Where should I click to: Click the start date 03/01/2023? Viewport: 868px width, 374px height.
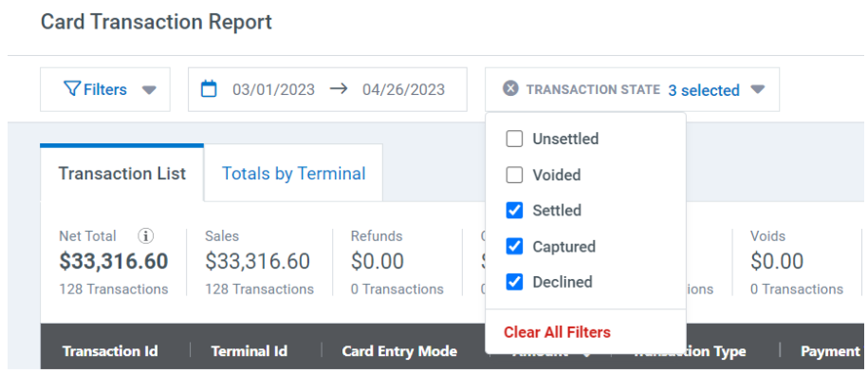pos(273,89)
